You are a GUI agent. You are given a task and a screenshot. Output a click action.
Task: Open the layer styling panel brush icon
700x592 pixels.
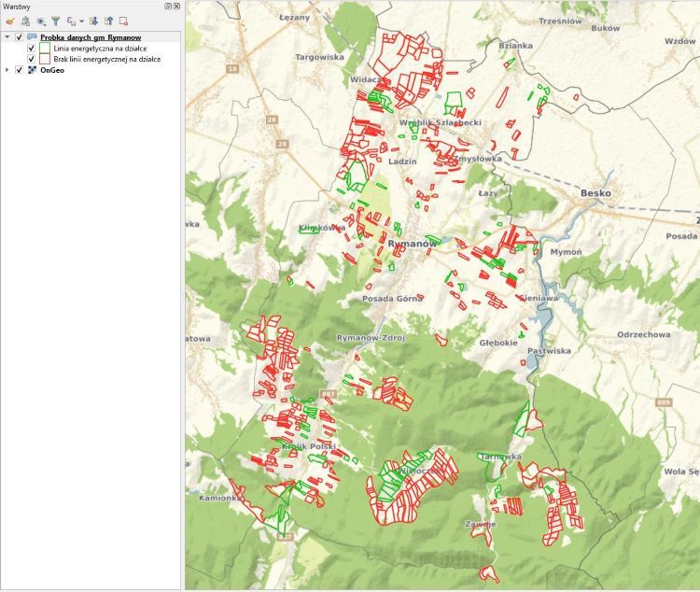(10, 20)
